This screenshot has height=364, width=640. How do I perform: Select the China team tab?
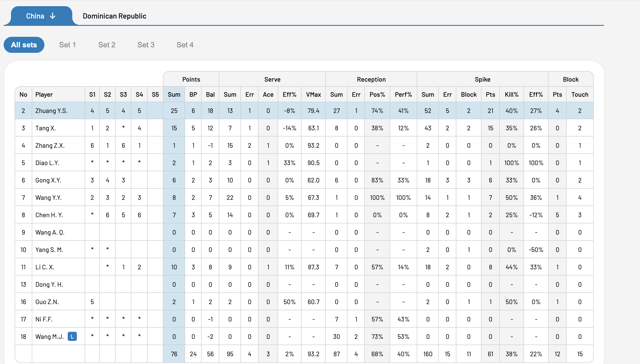click(x=42, y=16)
